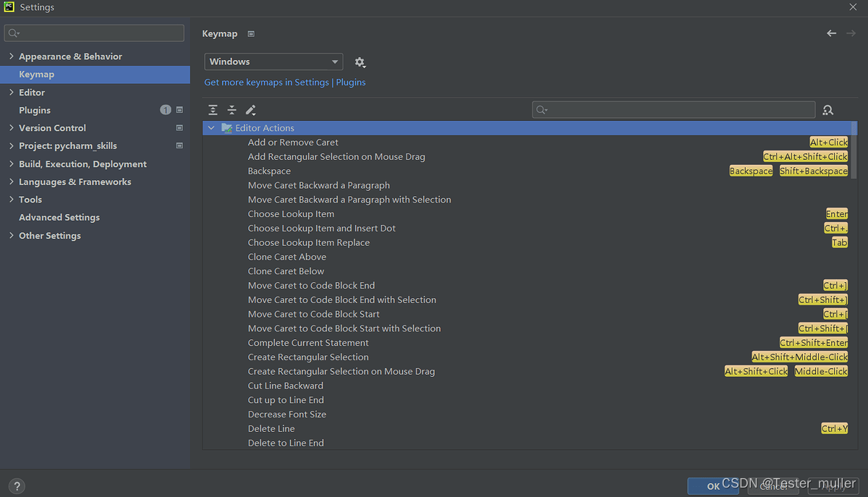
Task: Select Decrease Font Size action
Action: tap(287, 415)
